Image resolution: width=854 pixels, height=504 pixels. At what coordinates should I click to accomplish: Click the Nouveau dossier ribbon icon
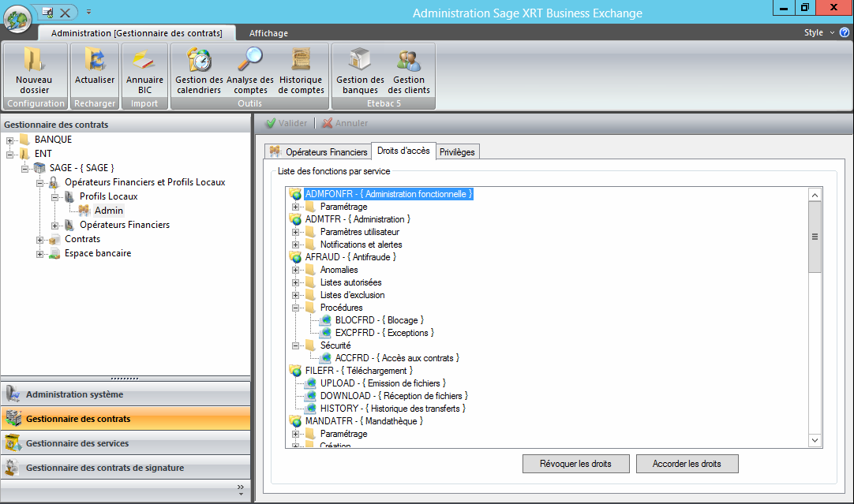34,62
